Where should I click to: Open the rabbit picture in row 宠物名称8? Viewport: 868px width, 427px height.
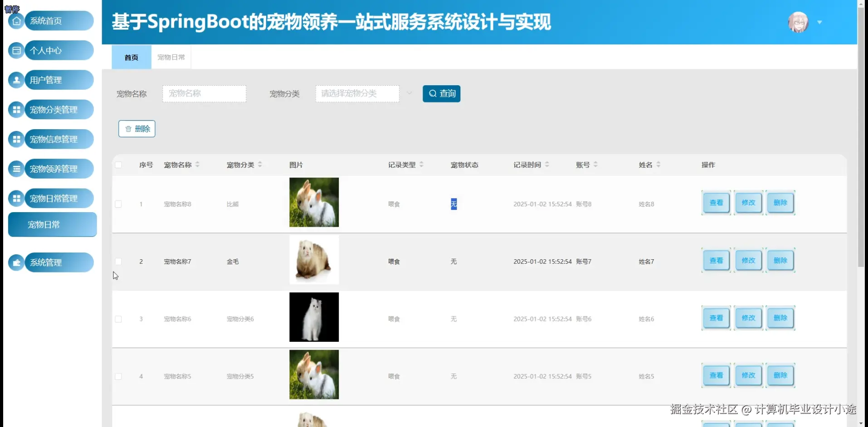(x=314, y=202)
